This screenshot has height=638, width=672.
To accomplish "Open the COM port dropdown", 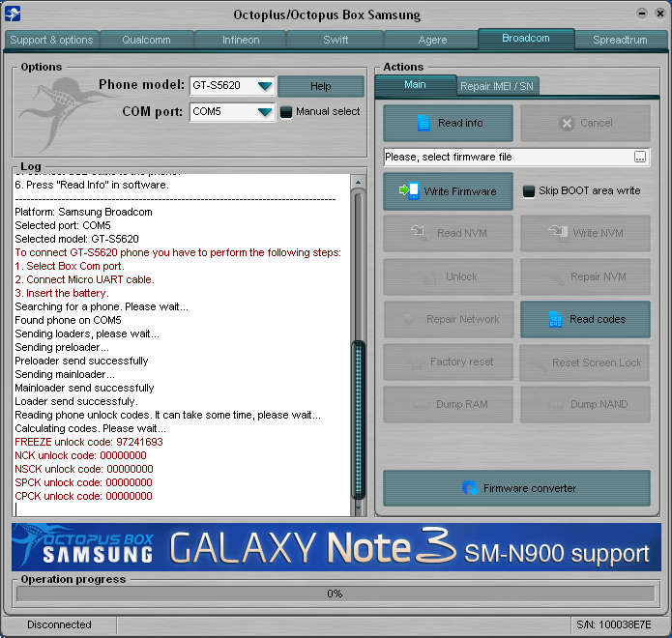I will [264, 112].
